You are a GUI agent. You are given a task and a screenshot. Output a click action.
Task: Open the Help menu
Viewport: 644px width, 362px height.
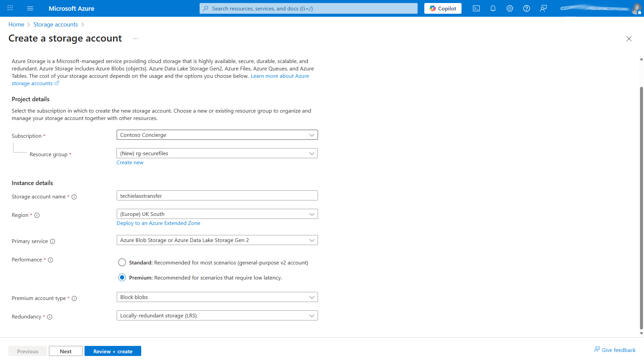pos(526,8)
